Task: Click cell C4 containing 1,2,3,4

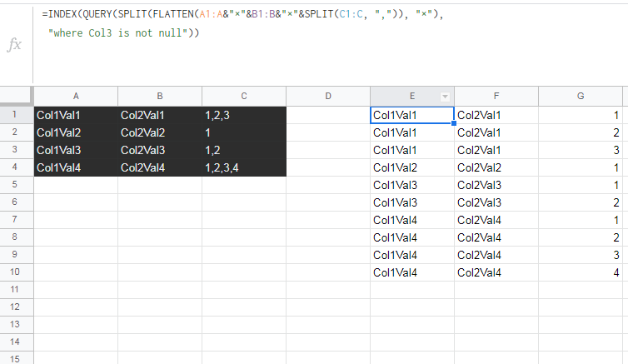Action: click(244, 167)
